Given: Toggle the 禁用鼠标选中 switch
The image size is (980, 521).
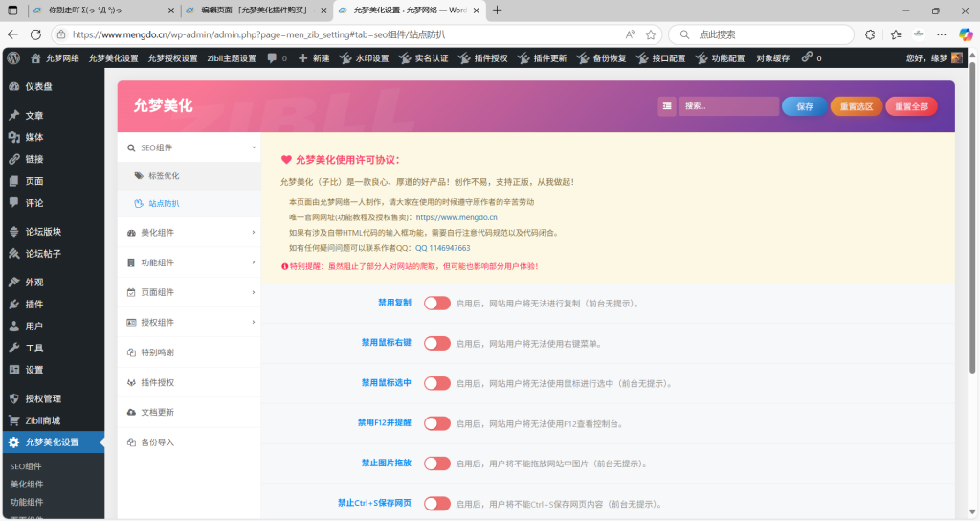Looking at the screenshot, I should tap(436, 383).
